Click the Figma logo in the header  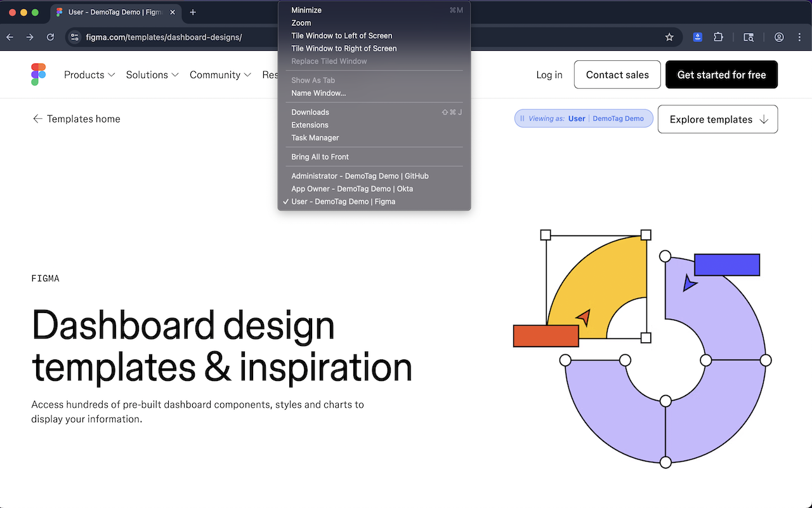click(39, 74)
